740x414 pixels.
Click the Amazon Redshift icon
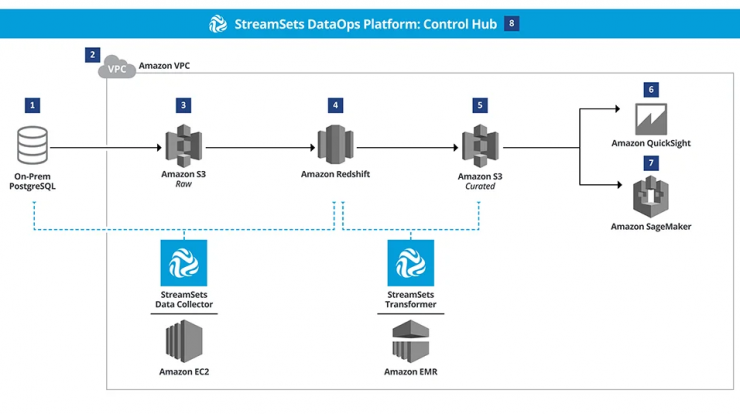336,144
